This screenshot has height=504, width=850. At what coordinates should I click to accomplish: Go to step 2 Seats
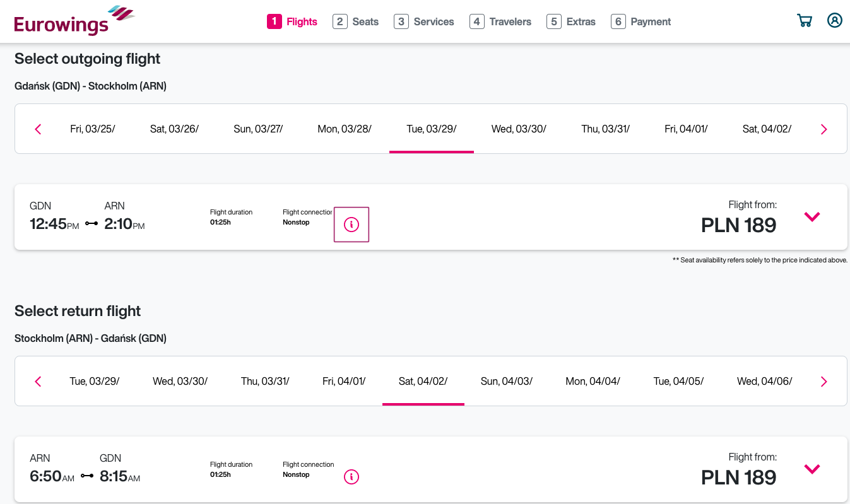[x=356, y=21]
